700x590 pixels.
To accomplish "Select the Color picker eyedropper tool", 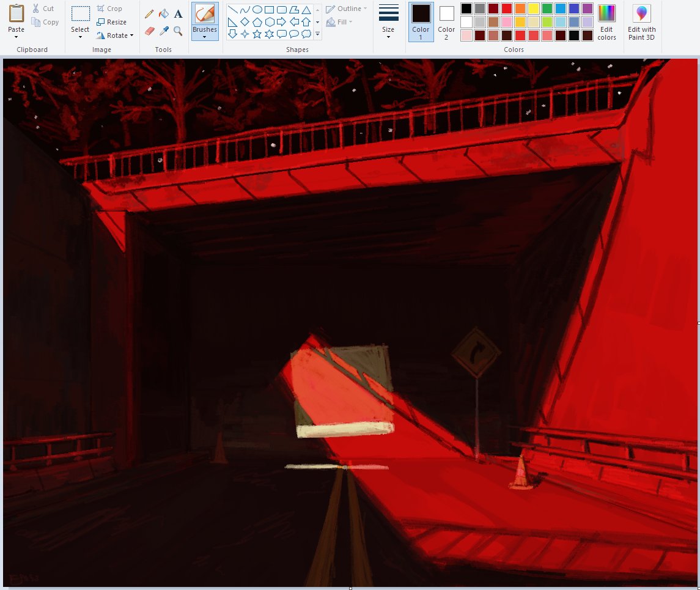I will pos(164,31).
